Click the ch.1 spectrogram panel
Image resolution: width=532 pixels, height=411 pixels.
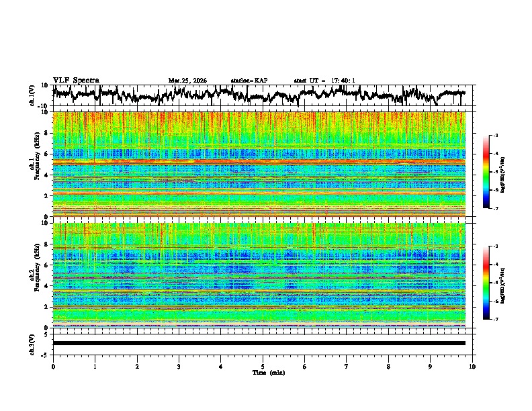pos(259,164)
